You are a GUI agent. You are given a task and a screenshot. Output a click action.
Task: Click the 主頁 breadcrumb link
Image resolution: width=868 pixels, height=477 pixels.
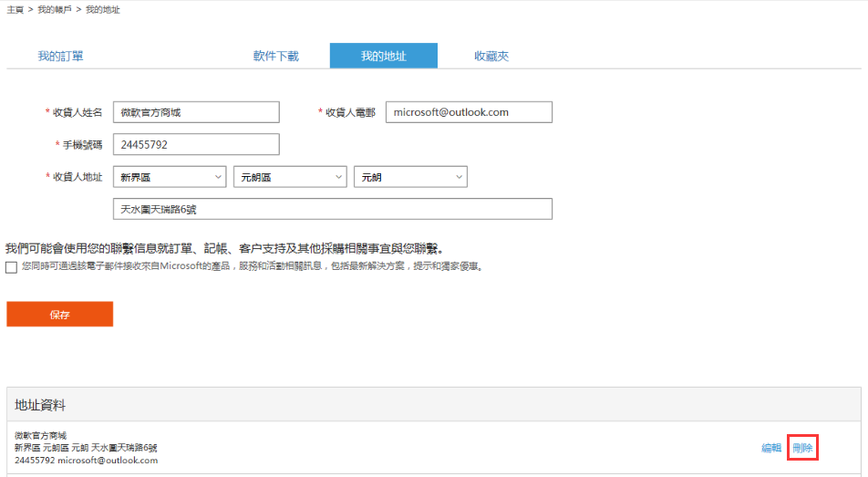[x=15, y=9]
